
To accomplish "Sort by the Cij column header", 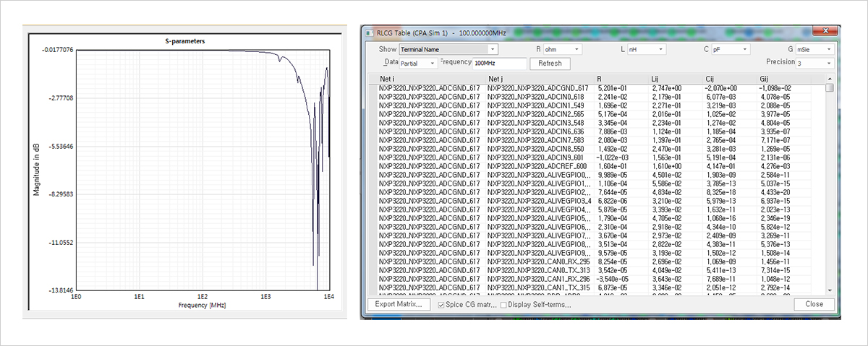I will [x=729, y=79].
